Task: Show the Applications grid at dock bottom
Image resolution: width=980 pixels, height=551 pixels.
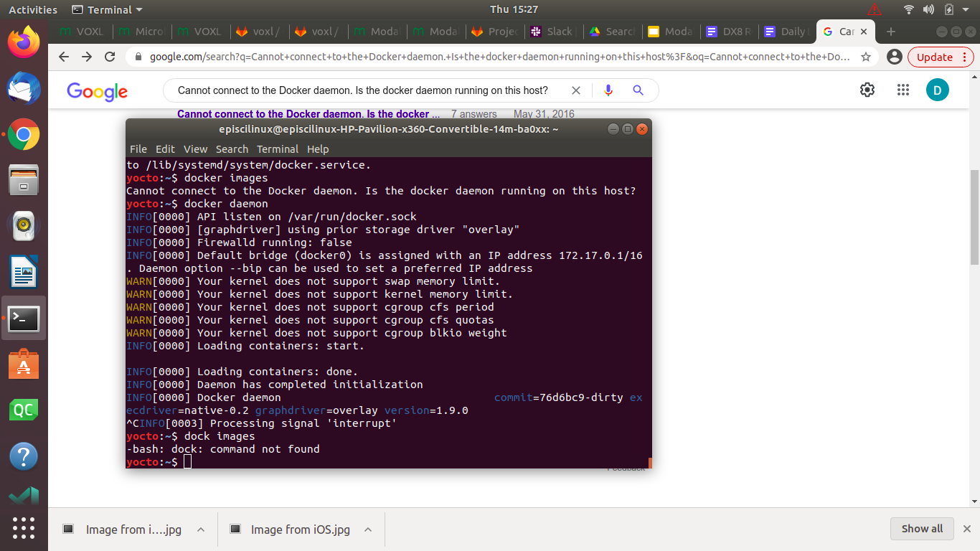Action: point(24,528)
